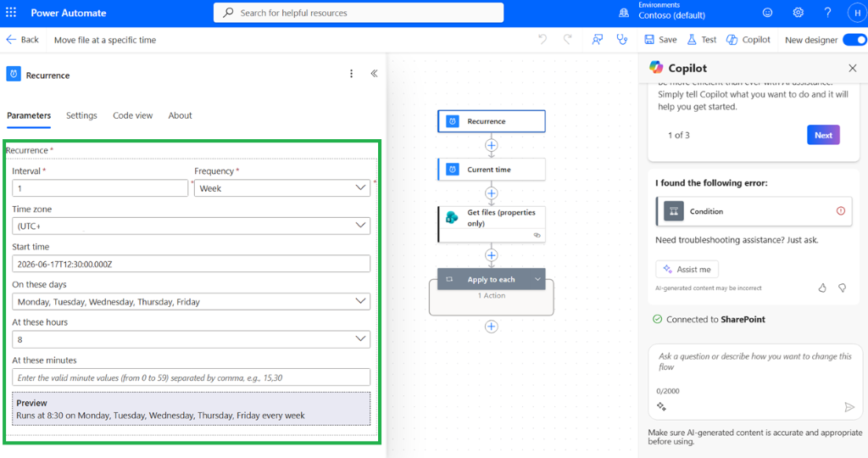The image size is (868, 458).
Task: Click the Back button
Action: [x=22, y=39]
